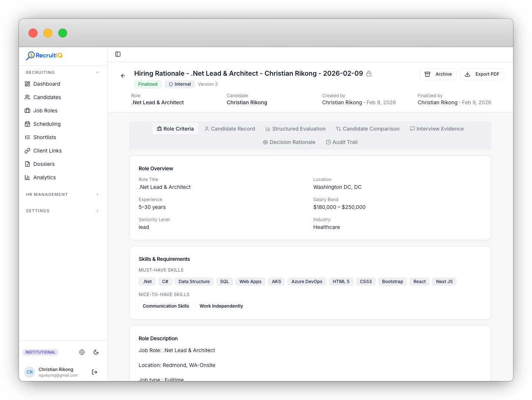Click the Version 2 label
The width and height of the screenshot is (532, 400).
pyautogui.click(x=208, y=84)
